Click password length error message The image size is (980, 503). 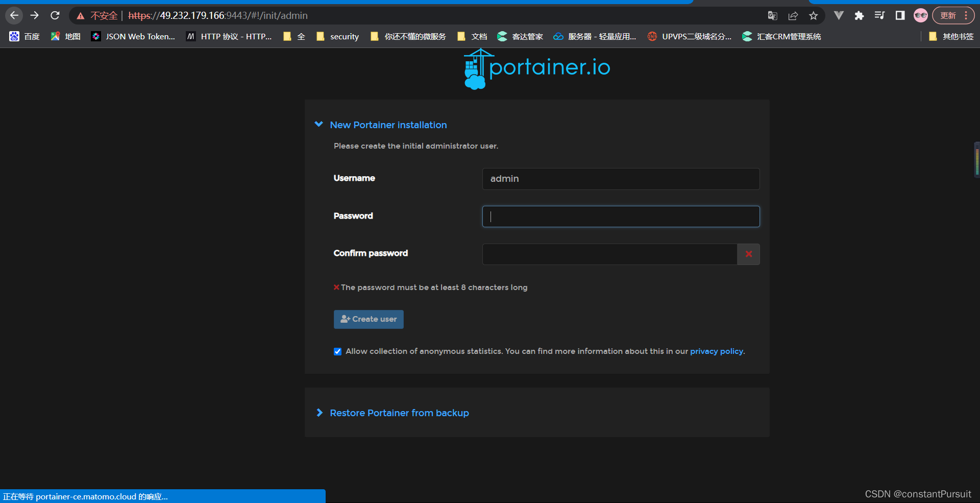click(430, 288)
